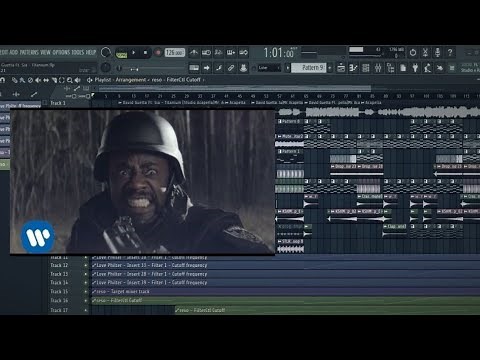The image size is (480, 360).
Task: Select the playlist mute tool
Action: pos(38,80)
